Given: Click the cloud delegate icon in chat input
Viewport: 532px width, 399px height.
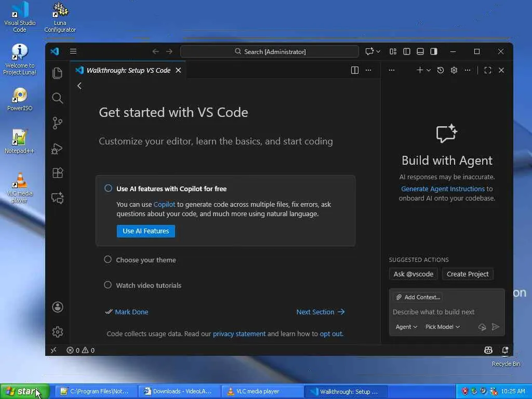Looking at the screenshot, I should [x=482, y=327].
